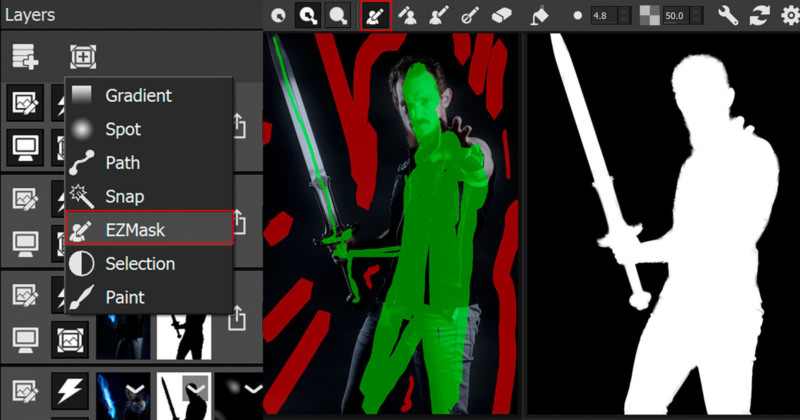800x420 pixels.
Task: Toggle the edit-image icon on bottom layer
Action: click(25, 391)
